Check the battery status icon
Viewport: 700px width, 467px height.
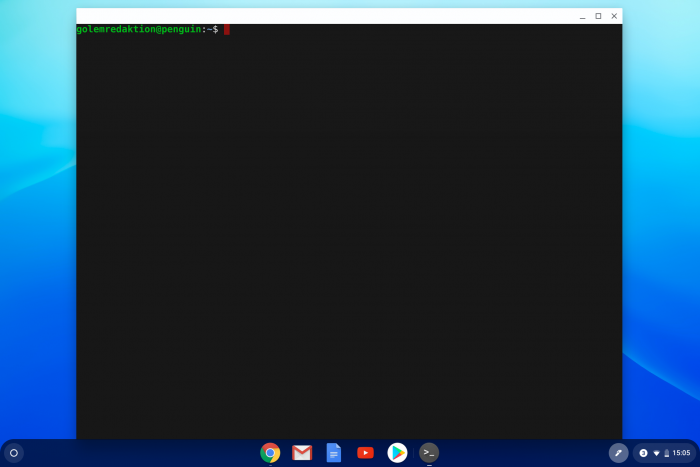coord(667,453)
